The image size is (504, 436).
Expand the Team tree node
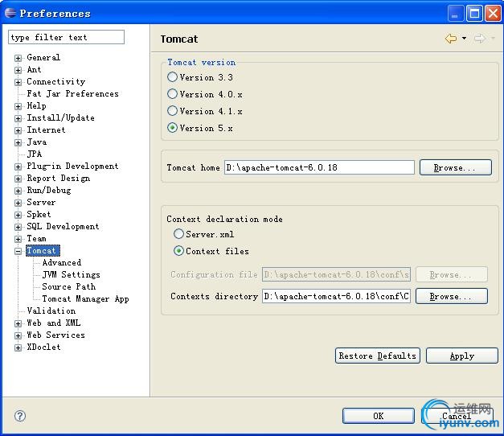tap(18, 239)
